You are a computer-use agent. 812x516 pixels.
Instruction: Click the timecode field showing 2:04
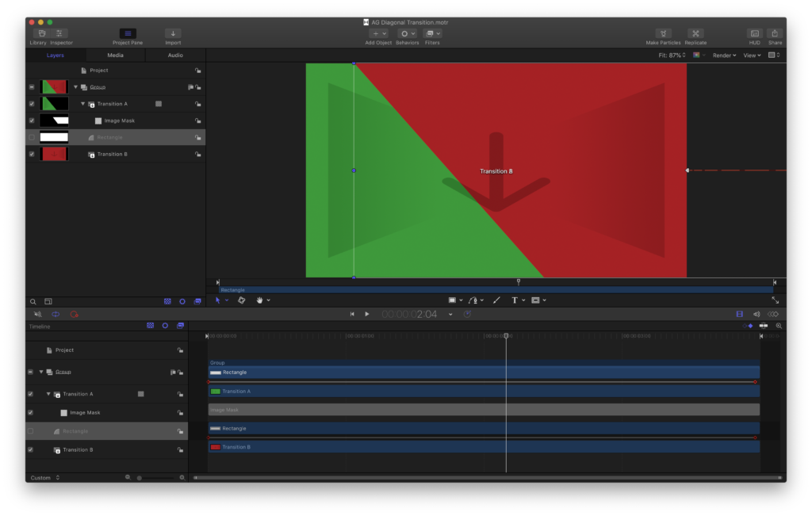click(x=409, y=314)
